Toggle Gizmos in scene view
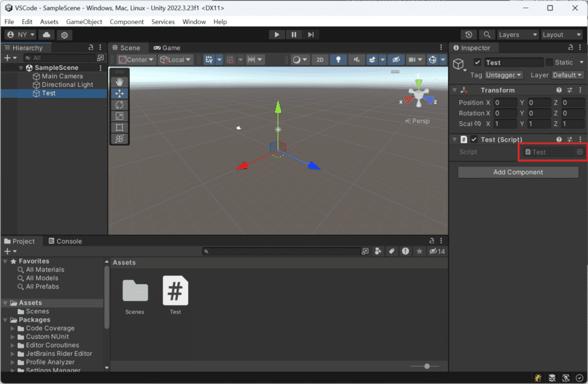Viewport: 588px width, 384px height. coord(432,60)
